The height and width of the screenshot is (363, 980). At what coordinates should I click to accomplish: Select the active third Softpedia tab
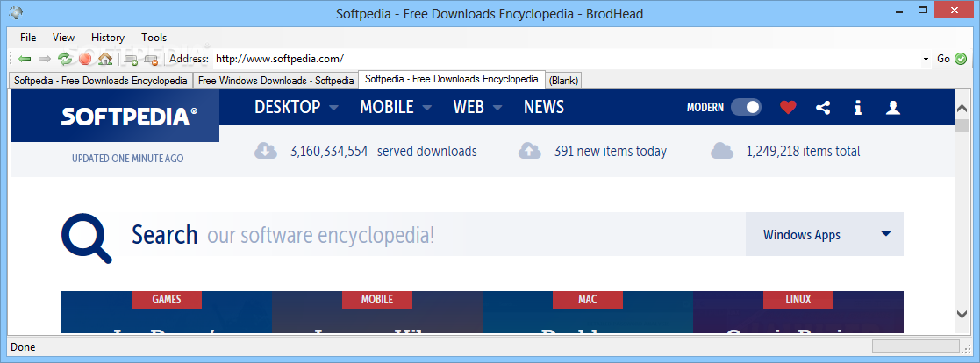451,79
